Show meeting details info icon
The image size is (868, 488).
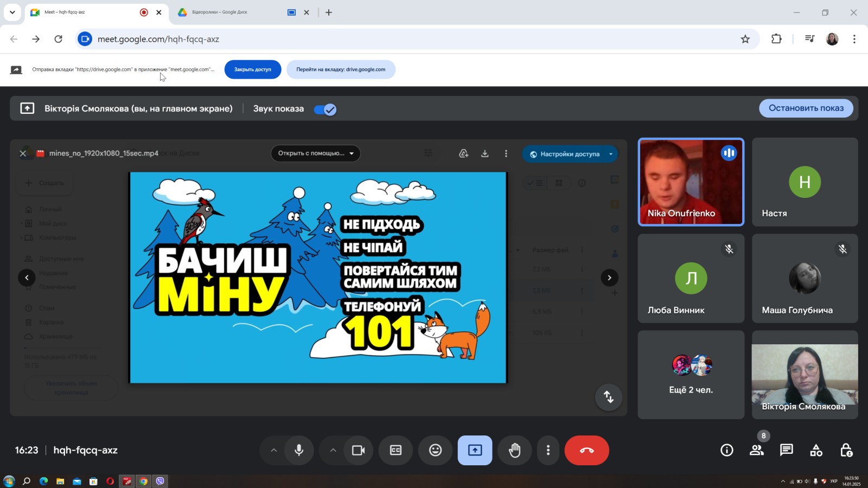click(726, 450)
